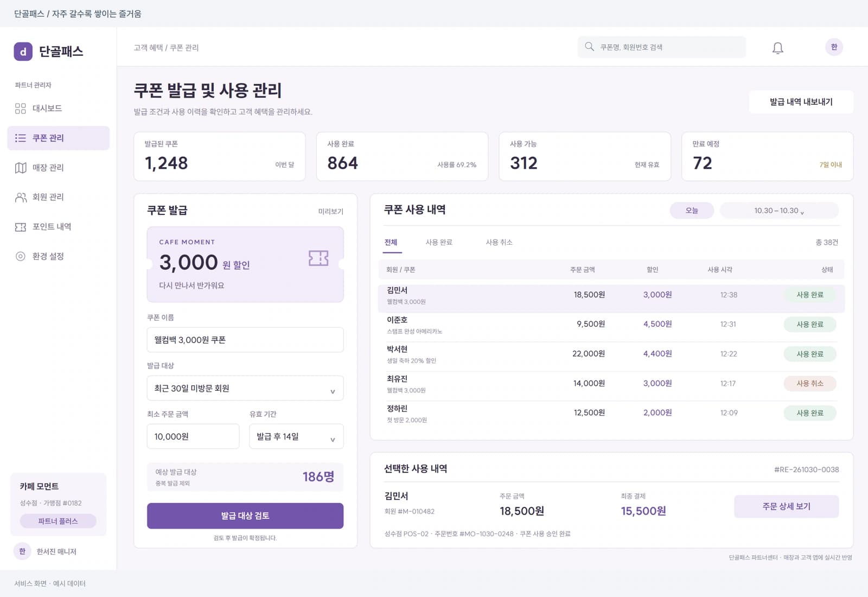Click the 단골패스 logo icon

coord(23,52)
